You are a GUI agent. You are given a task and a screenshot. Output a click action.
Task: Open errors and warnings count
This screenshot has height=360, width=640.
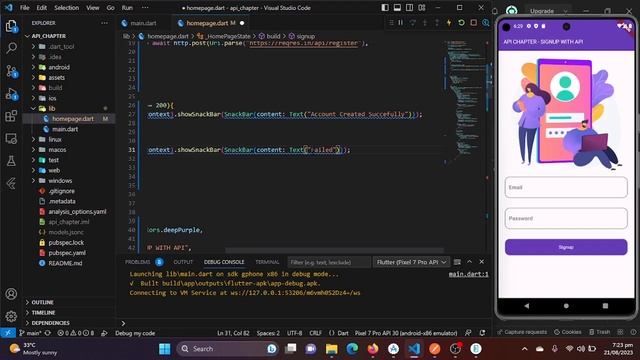click(x=76, y=333)
